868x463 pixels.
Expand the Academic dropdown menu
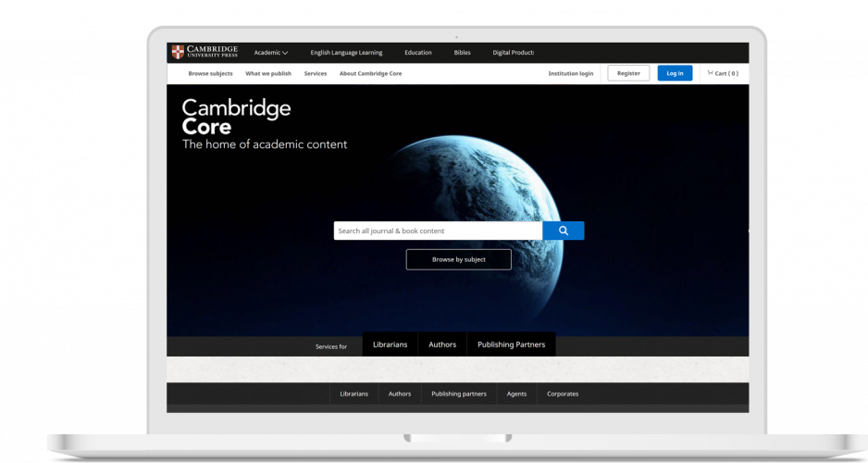pyautogui.click(x=271, y=53)
